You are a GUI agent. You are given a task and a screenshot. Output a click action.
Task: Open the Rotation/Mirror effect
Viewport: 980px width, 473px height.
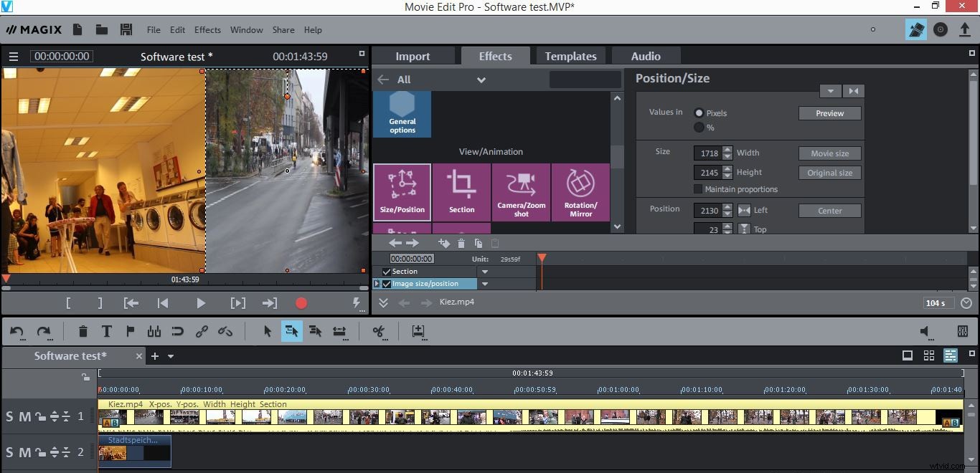(x=580, y=191)
